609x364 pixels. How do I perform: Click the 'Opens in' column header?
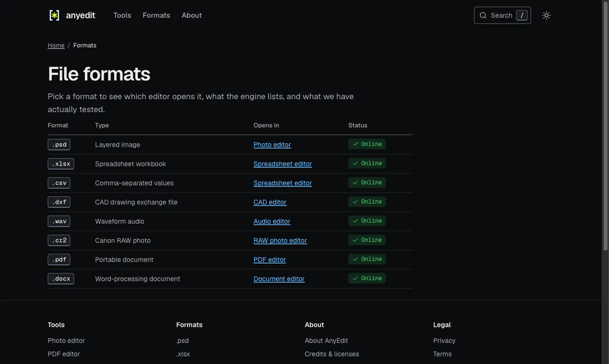point(266,125)
